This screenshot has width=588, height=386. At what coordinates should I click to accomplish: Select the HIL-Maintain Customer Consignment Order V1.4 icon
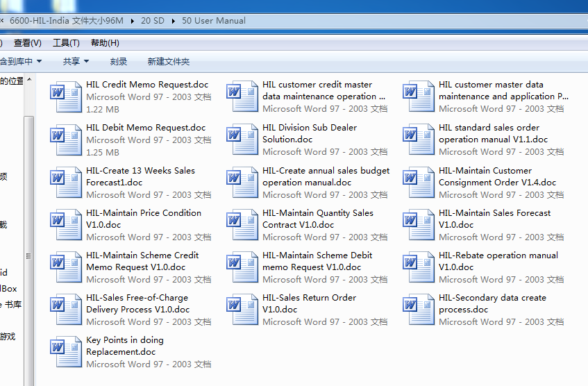[x=419, y=183]
